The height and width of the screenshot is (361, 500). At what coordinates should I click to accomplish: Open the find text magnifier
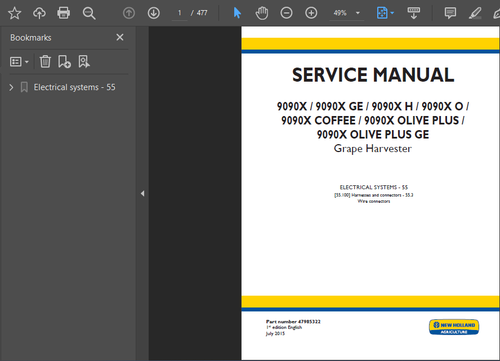tap(89, 13)
